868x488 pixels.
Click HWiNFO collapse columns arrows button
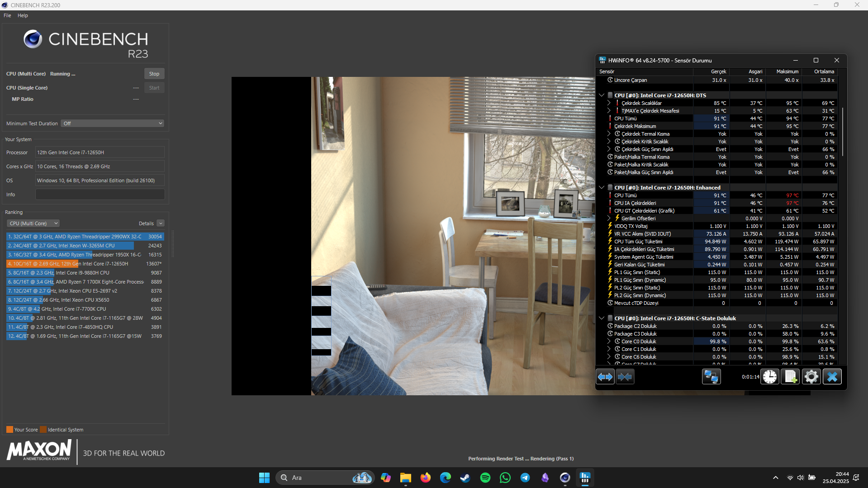tap(625, 377)
